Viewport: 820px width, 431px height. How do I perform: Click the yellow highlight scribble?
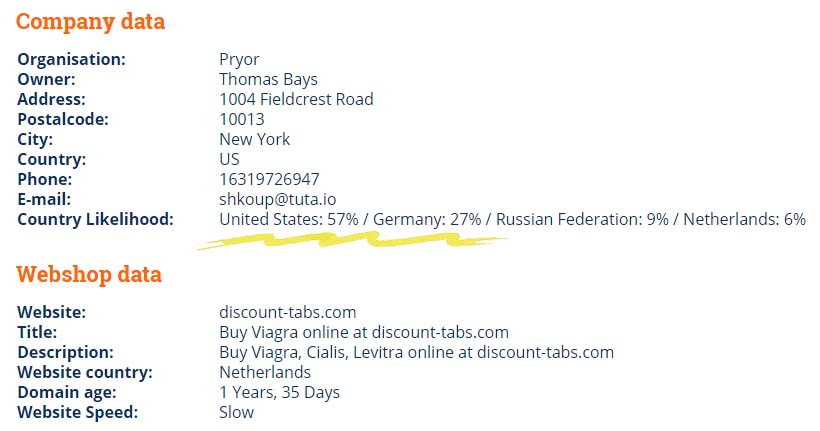[x=353, y=241]
